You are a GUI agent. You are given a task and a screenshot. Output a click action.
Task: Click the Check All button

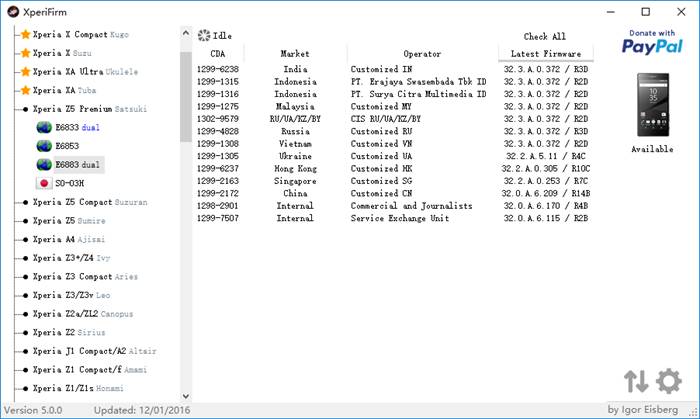tap(545, 37)
